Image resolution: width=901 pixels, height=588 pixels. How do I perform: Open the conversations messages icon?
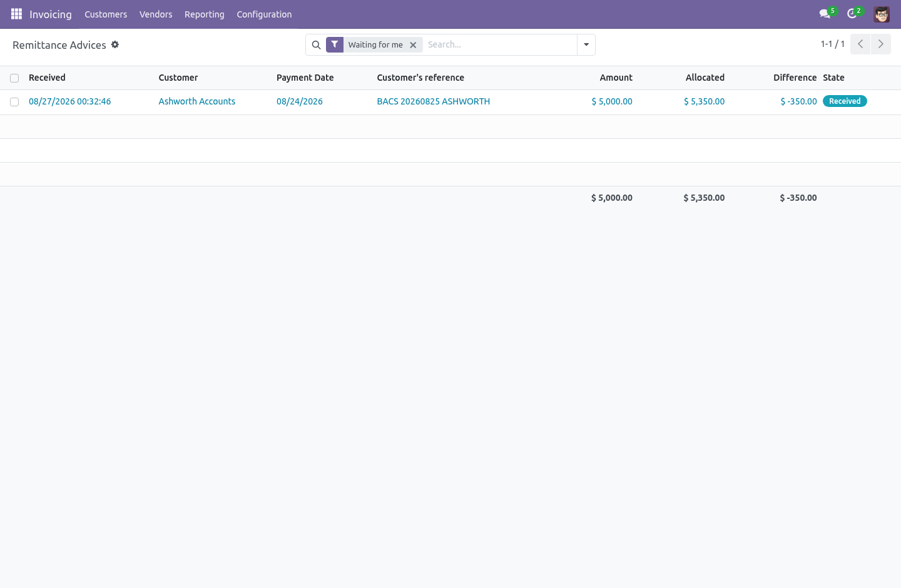(x=825, y=14)
